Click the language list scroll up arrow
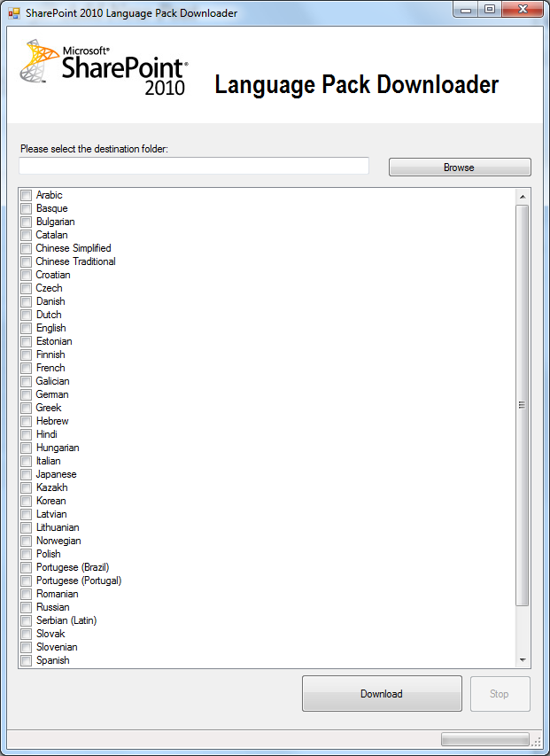The width and height of the screenshot is (550, 756). [x=523, y=196]
